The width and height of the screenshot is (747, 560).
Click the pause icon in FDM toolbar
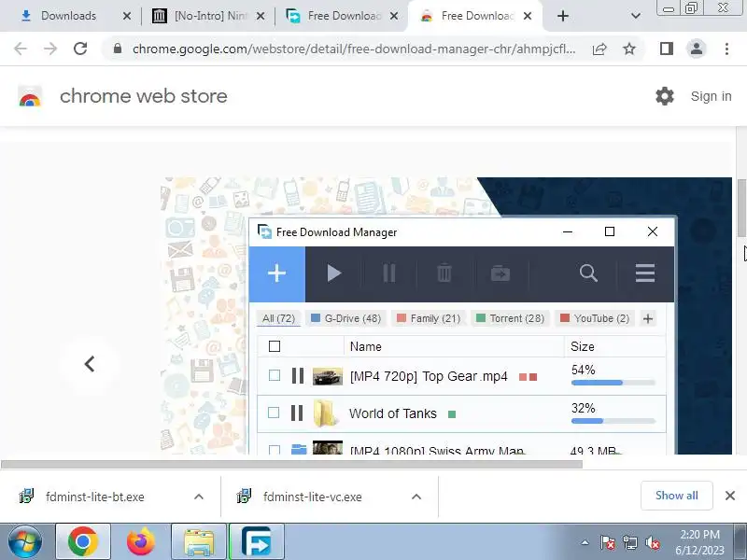pos(389,273)
